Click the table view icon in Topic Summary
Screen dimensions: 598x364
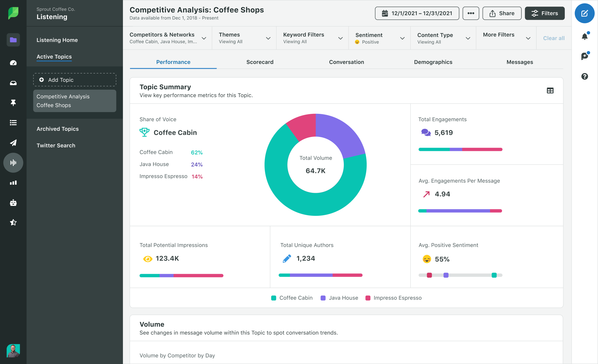tap(550, 91)
